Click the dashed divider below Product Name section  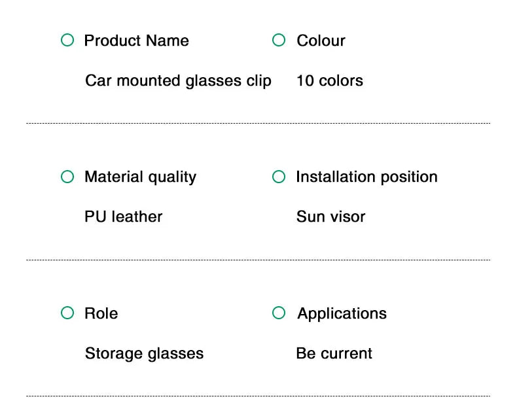pos(258,123)
